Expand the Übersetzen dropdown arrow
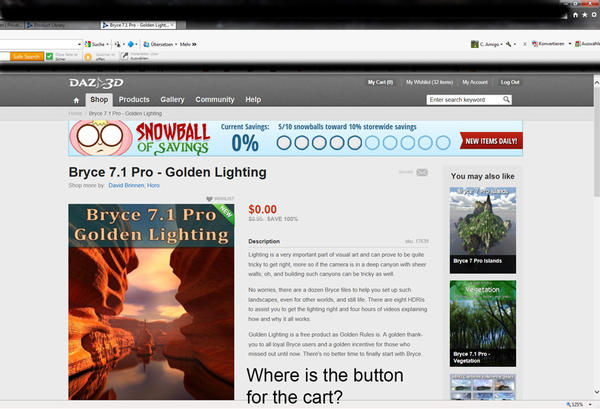Screen dimensions: 600x409 [176, 44]
